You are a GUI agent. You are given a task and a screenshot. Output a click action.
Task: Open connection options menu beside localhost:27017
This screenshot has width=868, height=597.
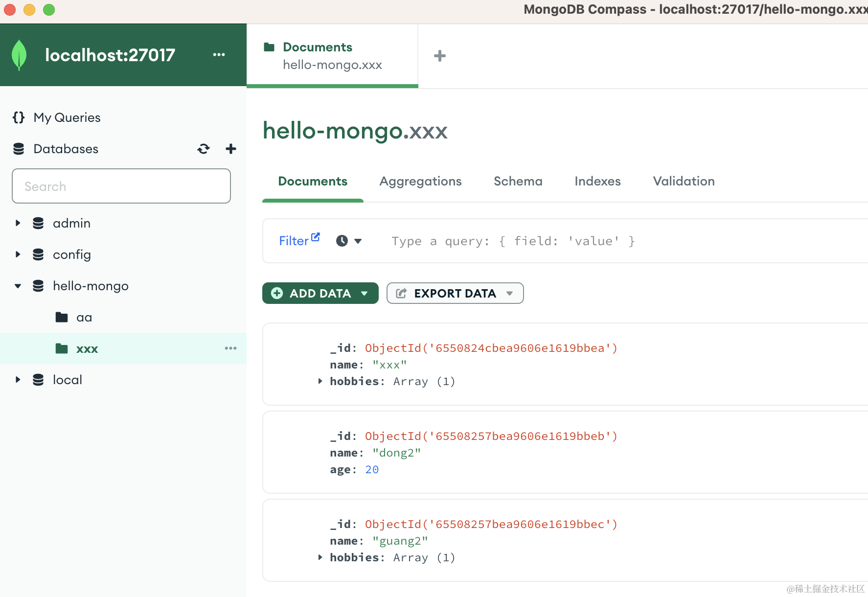[x=219, y=55]
